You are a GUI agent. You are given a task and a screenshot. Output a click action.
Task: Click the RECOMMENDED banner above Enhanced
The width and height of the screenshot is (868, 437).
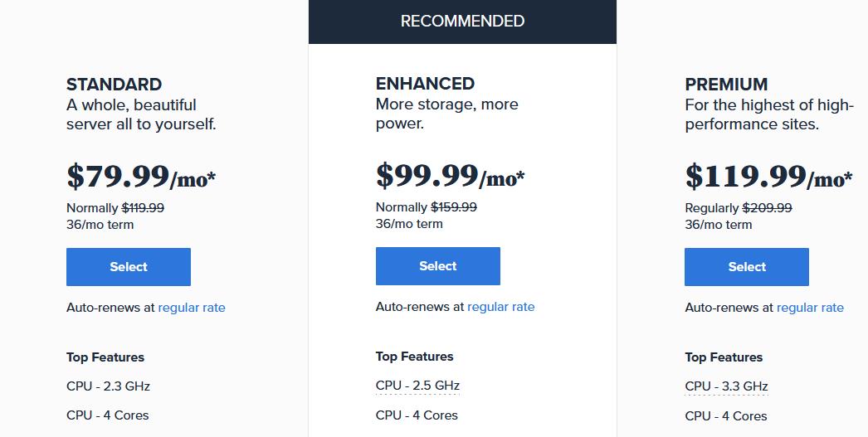[462, 22]
